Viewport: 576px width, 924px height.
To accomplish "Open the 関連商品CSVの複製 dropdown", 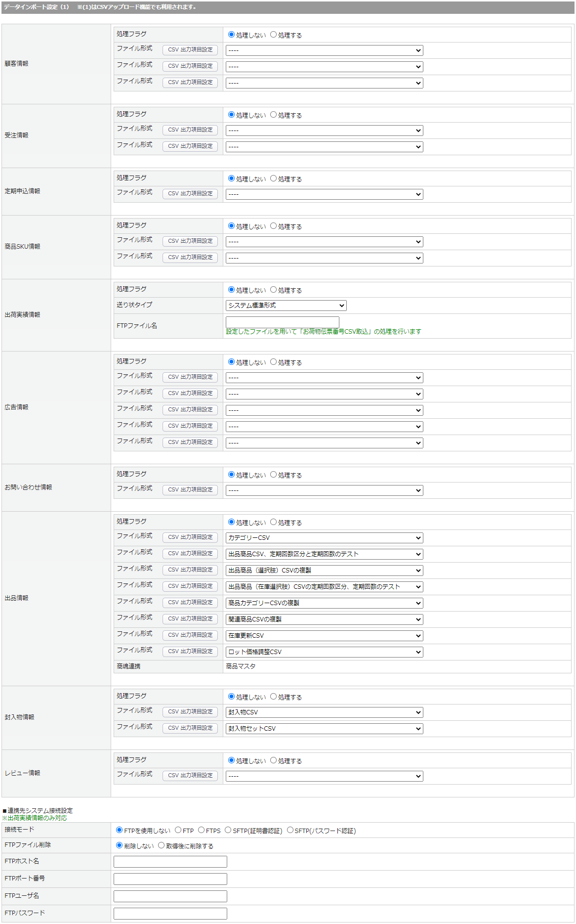I will [324, 619].
